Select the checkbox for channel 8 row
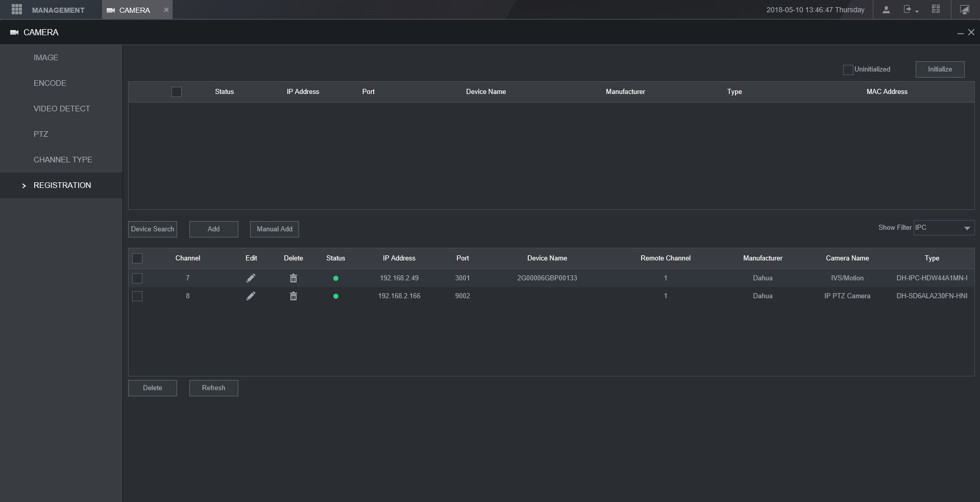Screen dimensions: 980x502 pyautogui.click(x=137, y=296)
